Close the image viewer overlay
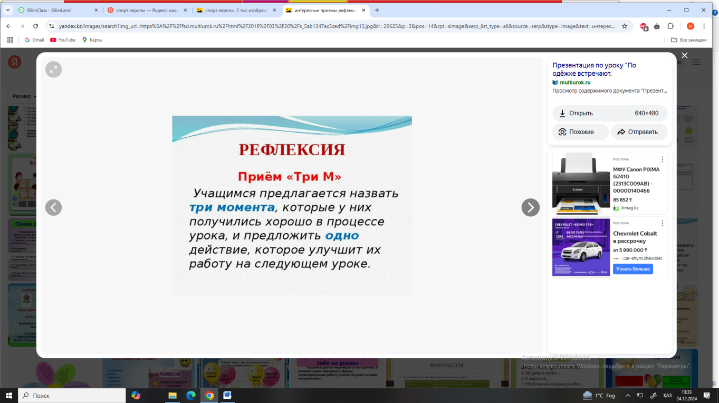Screen dimensions: 719x403 pyautogui.click(x=684, y=56)
